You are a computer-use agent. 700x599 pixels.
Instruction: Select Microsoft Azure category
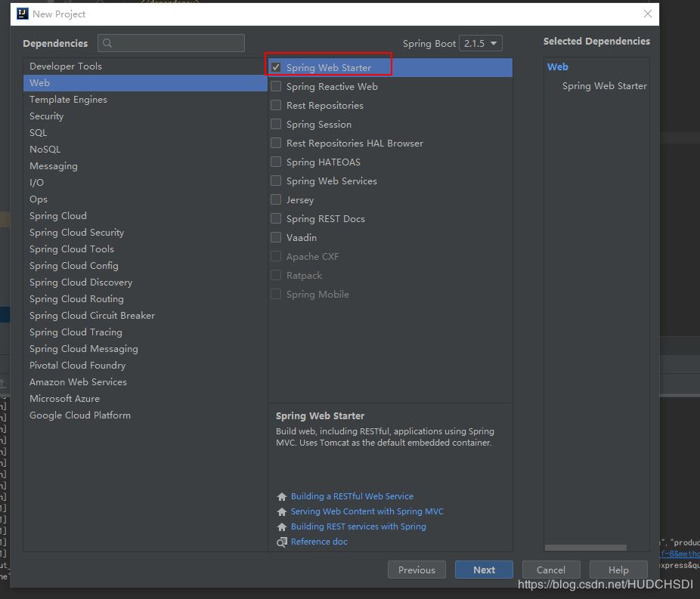(x=145, y=398)
